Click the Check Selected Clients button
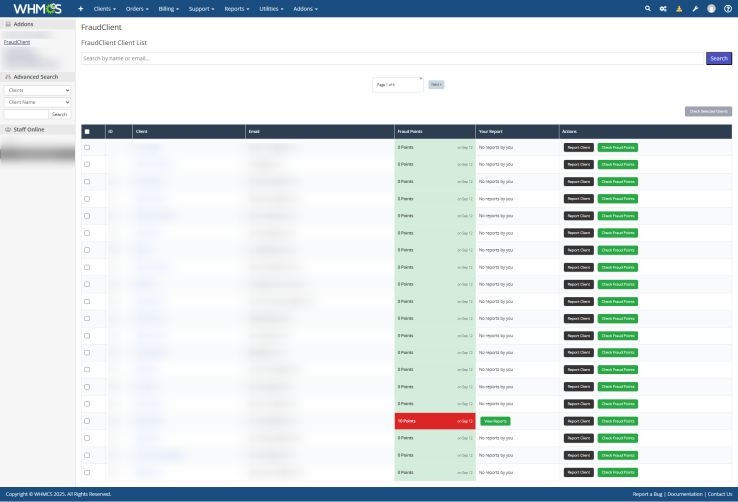738x502 pixels. click(x=708, y=111)
